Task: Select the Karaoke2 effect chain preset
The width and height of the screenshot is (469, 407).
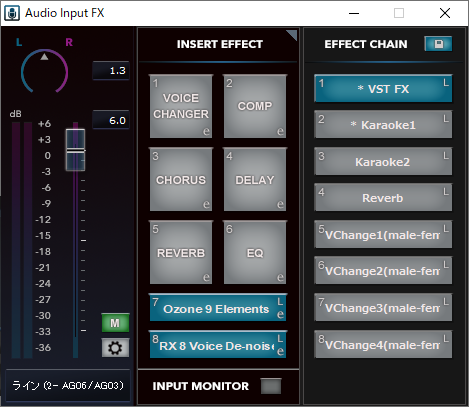Action: point(383,162)
